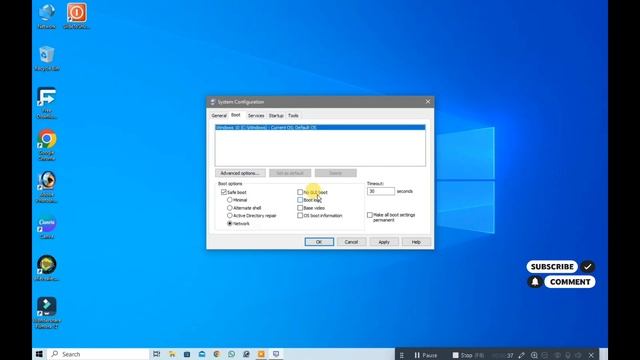This screenshot has width=640, height=360.
Task: Click the Windows Start button
Action: 39,354
